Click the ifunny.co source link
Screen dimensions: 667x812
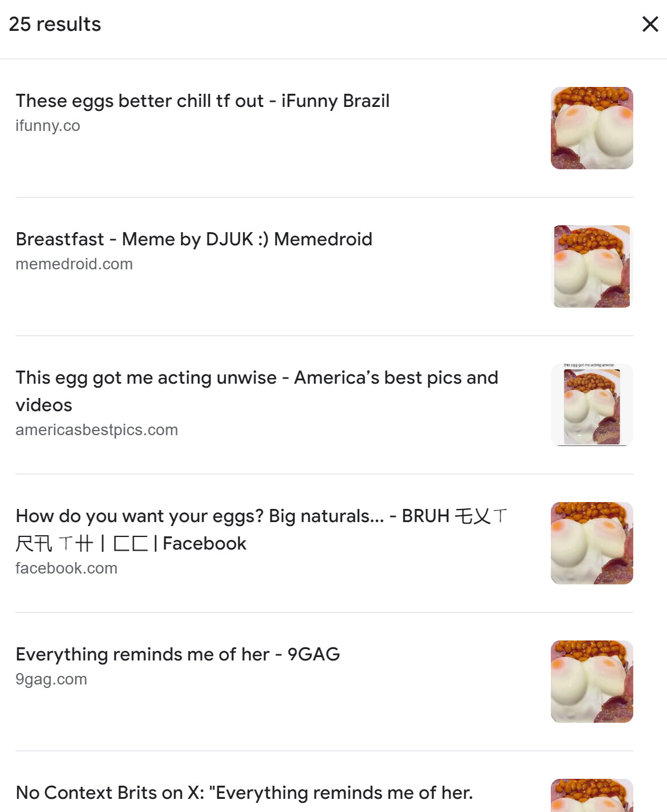click(x=47, y=126)
